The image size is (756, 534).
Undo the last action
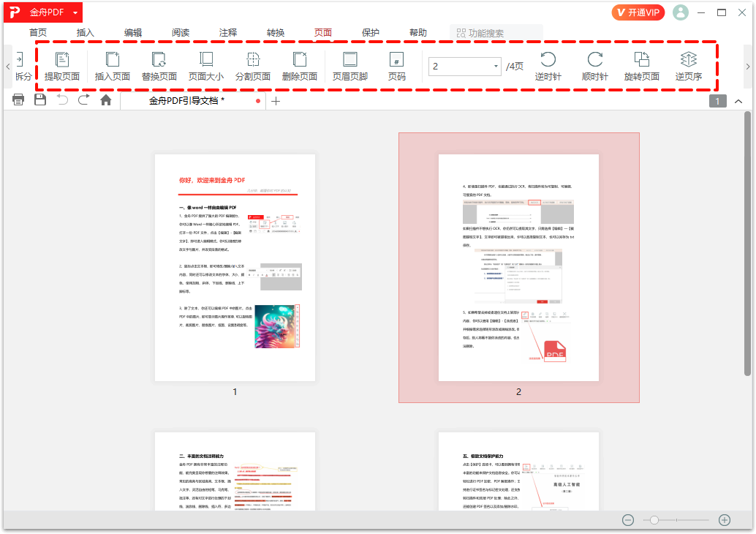pyautogui.click(x=62, y=100)
